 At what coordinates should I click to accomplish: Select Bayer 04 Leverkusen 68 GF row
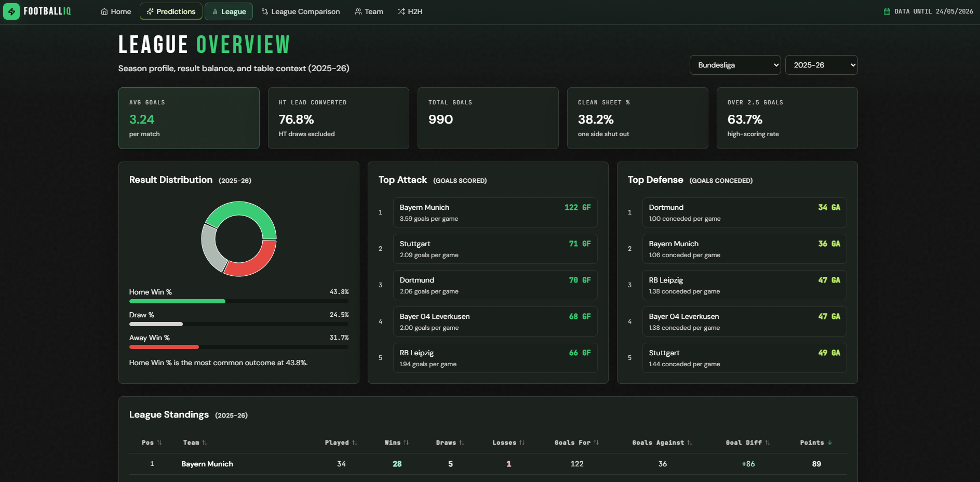(x=495, y=322)
